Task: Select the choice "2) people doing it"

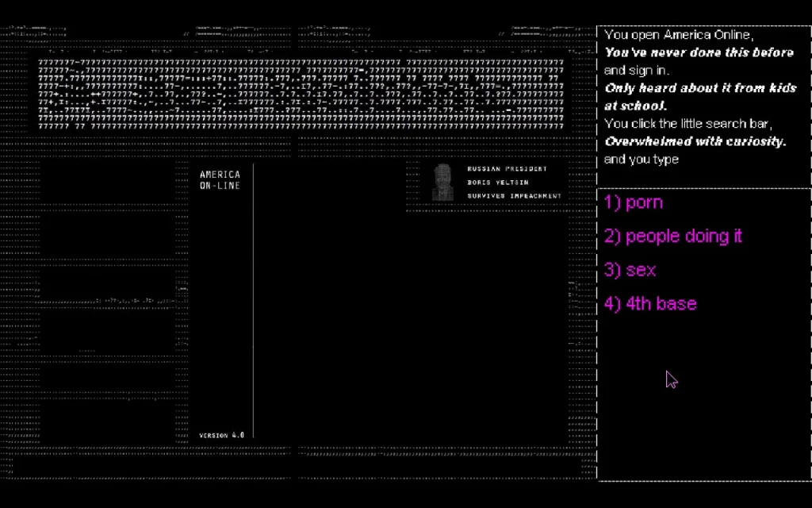Action: [x=672, y=237]
